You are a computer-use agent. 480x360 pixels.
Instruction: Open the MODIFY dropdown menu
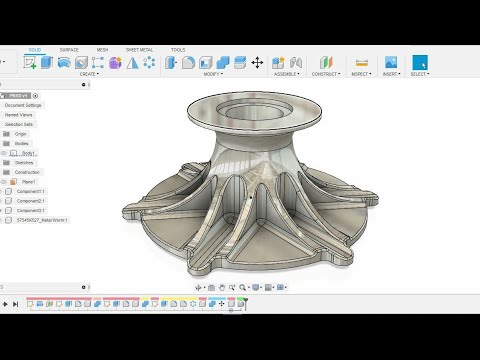click(213, 74)
